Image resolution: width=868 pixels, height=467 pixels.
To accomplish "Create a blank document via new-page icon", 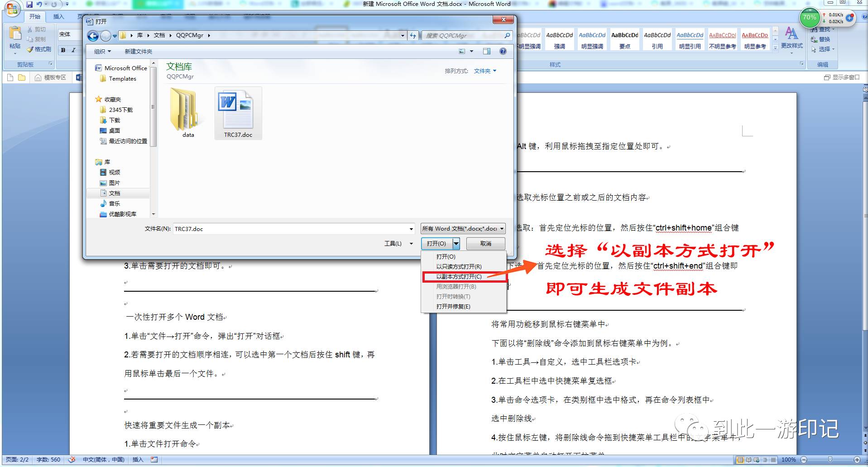I will pos(10,77).
